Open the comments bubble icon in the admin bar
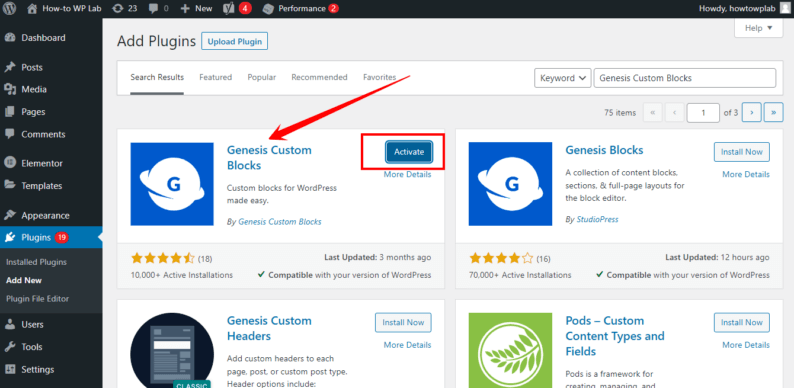Viewport: 794px width, 388px height. tap(153, 9)
